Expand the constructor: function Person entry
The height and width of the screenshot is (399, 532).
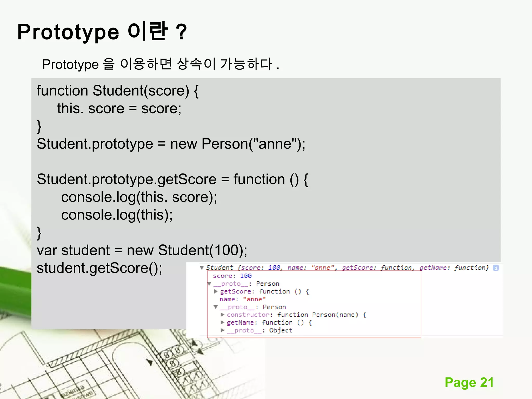pyautogui.click(x=222, y=315)
